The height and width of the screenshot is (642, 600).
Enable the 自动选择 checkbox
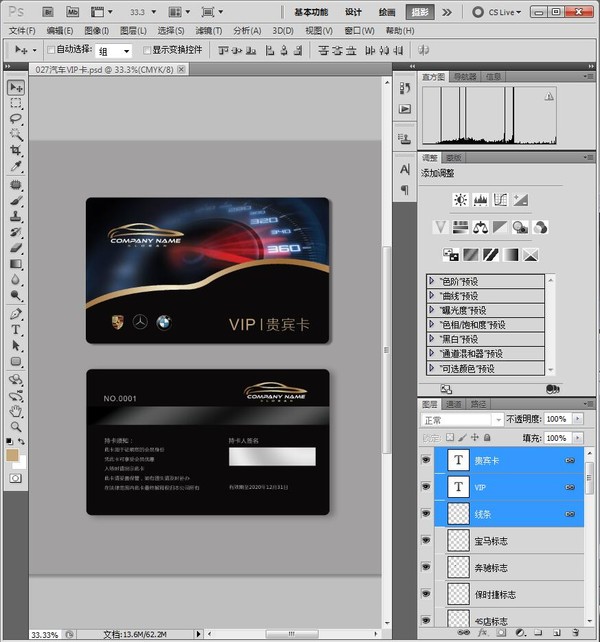(51, 50)
